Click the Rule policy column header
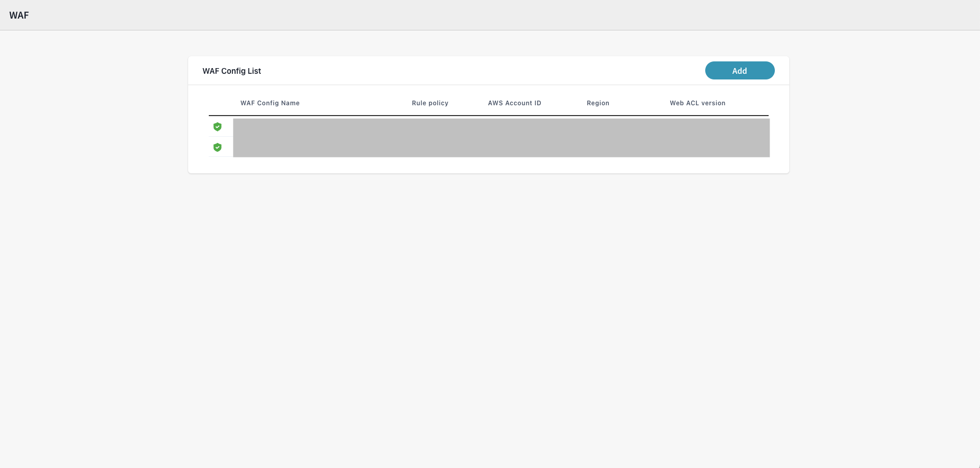The height and width of the screenshot is (468, 980). 430,103
